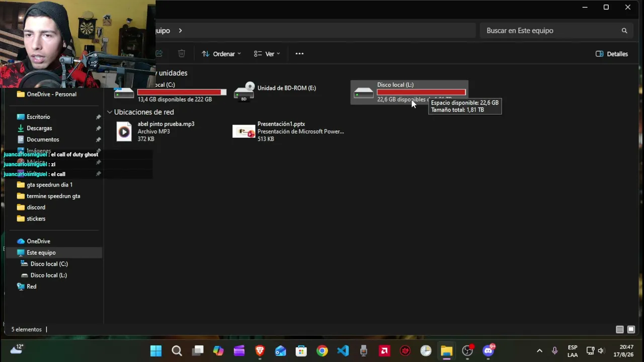Image resolution: width=644 pixels, height=362 pixels.
Task: Collapse the Ubicaciones de red group
Action: (x=110, y=112)
